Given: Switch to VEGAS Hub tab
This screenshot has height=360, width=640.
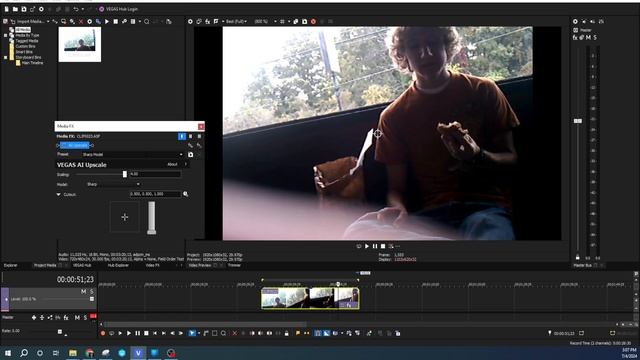Looking at the screenshot, I should 82,265.
